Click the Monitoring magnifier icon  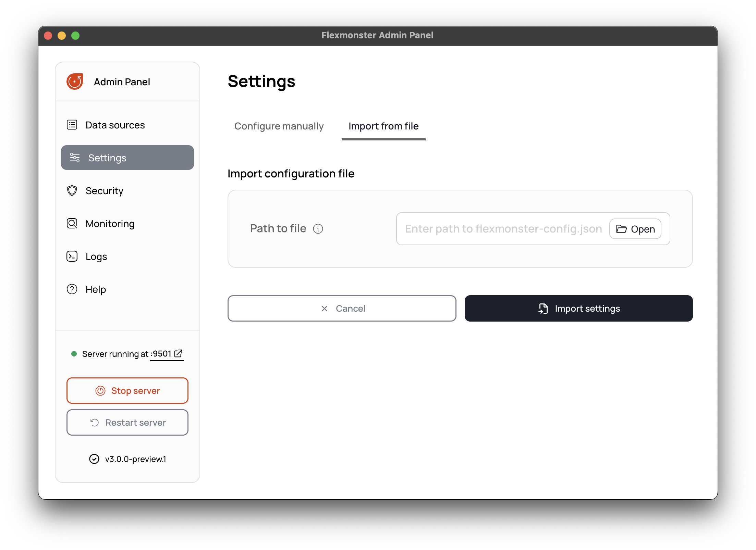click(72, 223)
